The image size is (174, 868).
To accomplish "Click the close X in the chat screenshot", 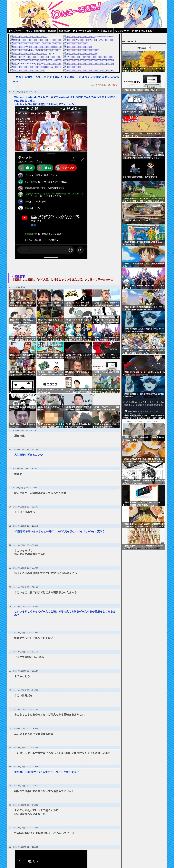I will (x=83, y=159).
